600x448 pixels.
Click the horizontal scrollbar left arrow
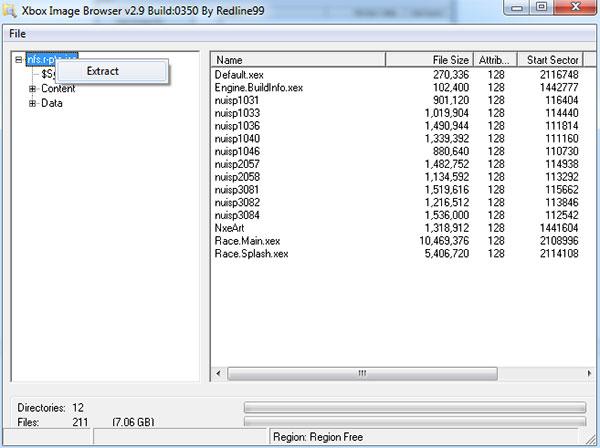pyautogui.click(x=218, y=373)
